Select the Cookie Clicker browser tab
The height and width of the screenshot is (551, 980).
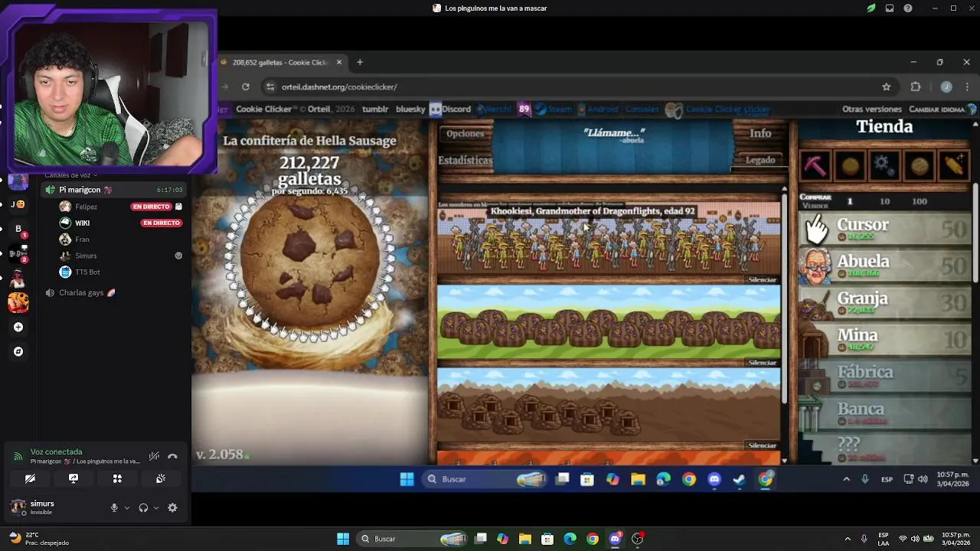coord(282,62)
